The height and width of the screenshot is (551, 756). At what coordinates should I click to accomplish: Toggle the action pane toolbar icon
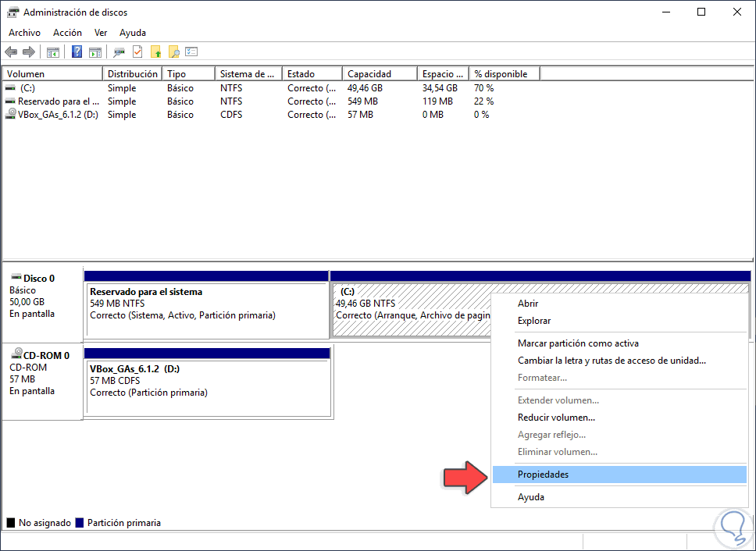(95, 52)
